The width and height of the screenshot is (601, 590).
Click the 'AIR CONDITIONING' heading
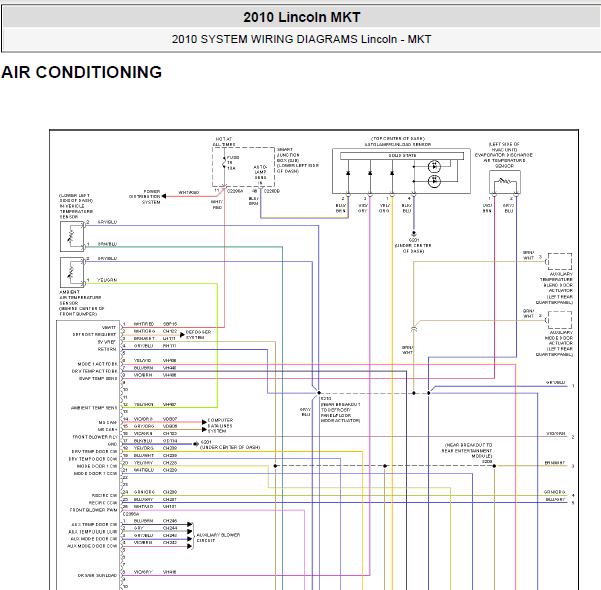(82, 72)
